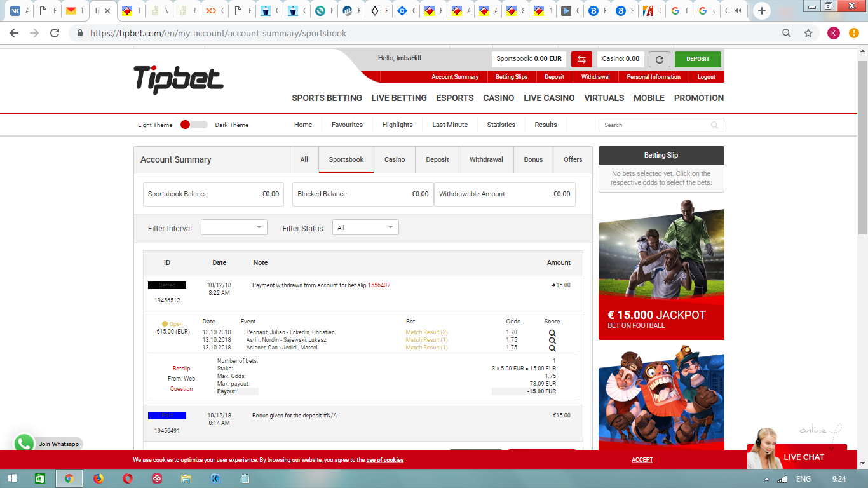Click the network signal tray icon
Viewport: 868px width, 488px height.
(783, 479)
